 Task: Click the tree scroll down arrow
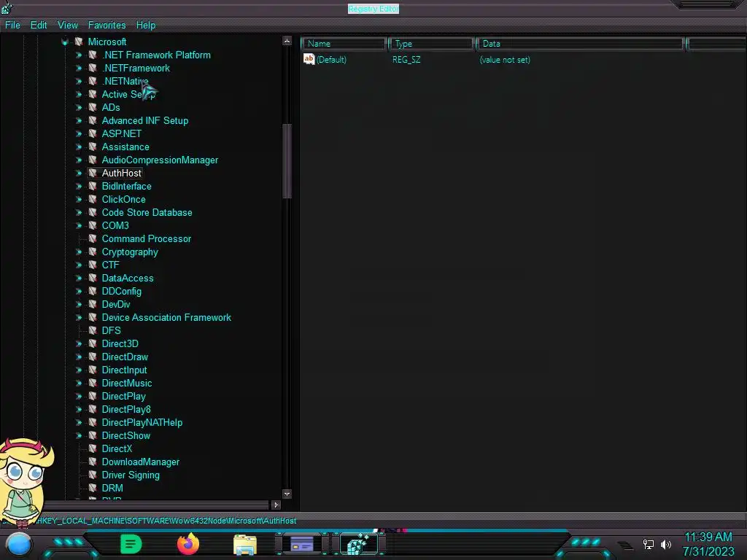287,494
